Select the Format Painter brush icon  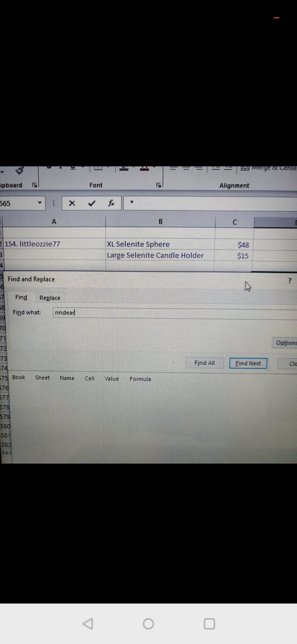point(20,170)
